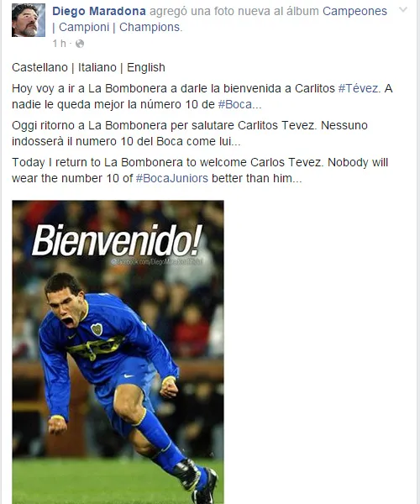Expand the post options chevron

tap(402, 9)
